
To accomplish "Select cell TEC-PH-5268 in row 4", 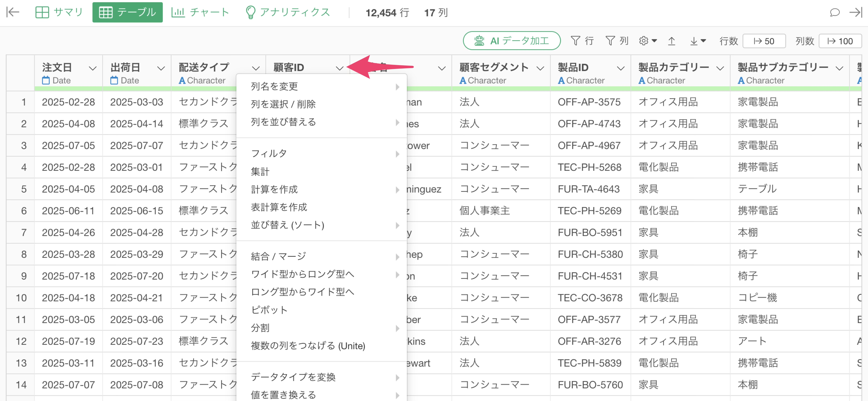I will (x=590, y=167).
